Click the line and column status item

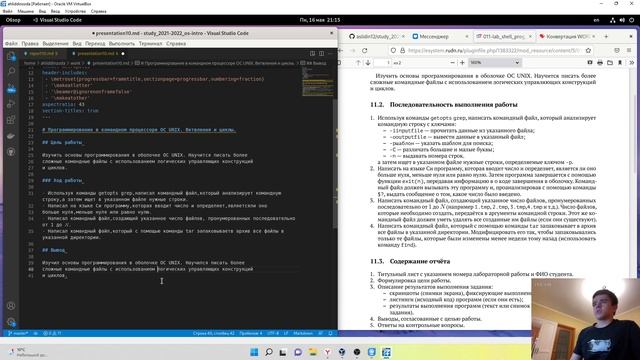tap(213, 333)
